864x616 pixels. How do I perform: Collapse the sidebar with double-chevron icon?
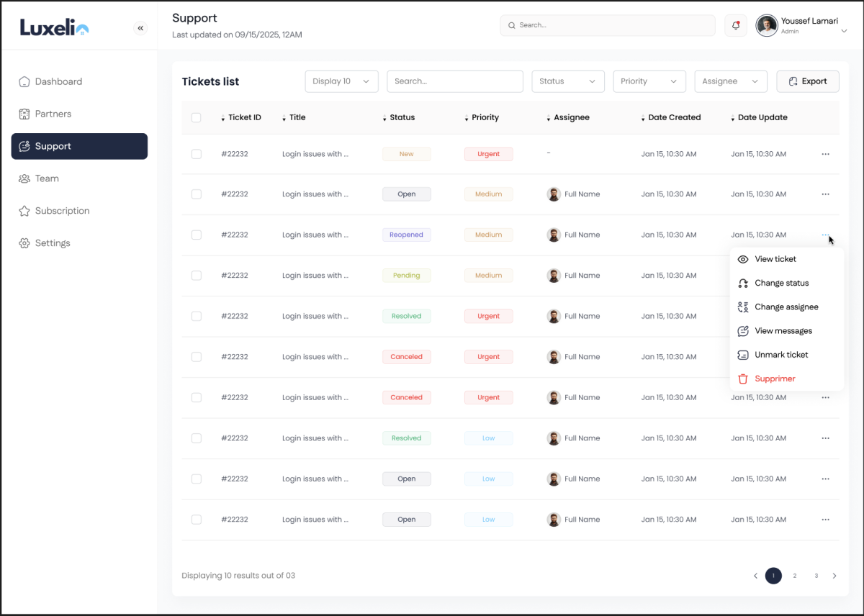[x=140, y=28]
